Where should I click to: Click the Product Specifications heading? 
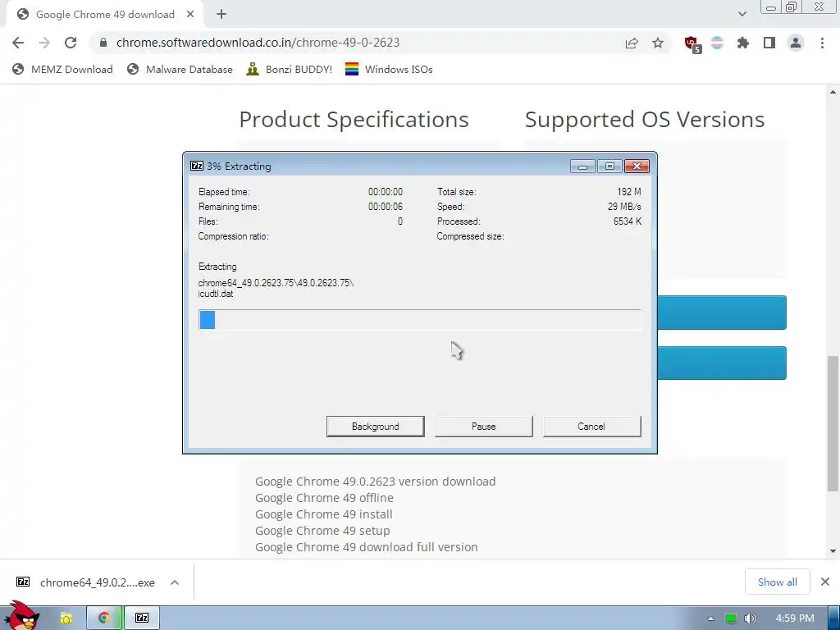click(x=354, y=120)
